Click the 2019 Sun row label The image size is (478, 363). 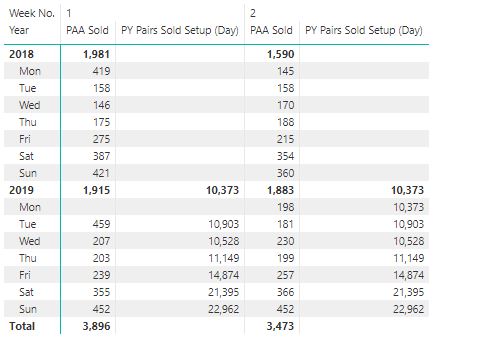pyautogui.click(x=28, y=309)
